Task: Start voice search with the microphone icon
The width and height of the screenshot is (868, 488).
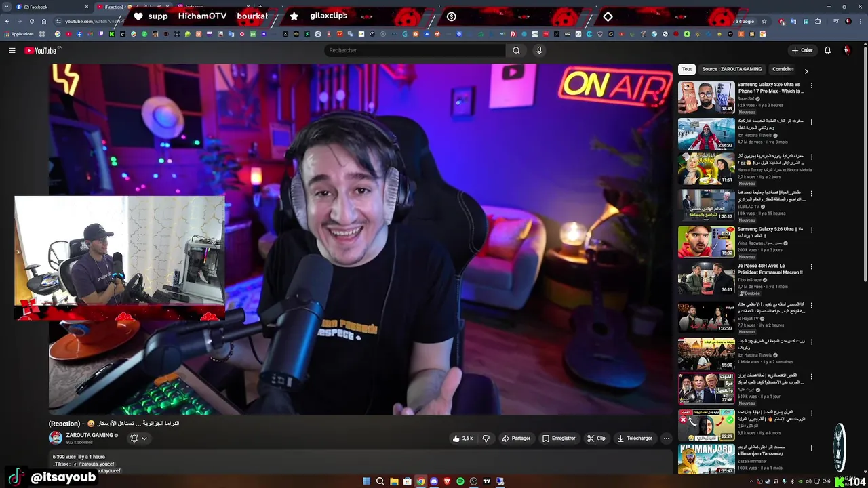Action: pos(539,50)
